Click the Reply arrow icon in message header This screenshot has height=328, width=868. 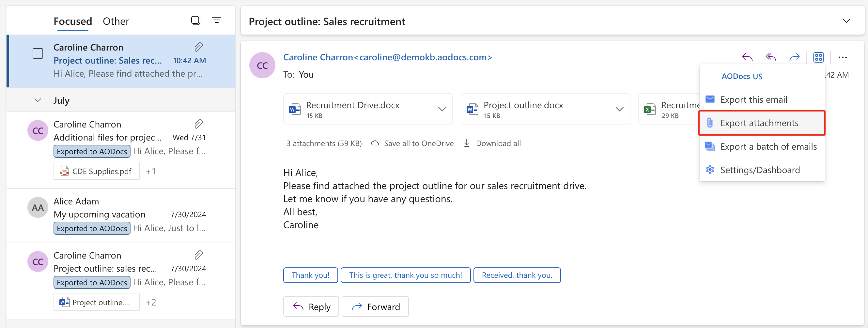tap(747, 57)
